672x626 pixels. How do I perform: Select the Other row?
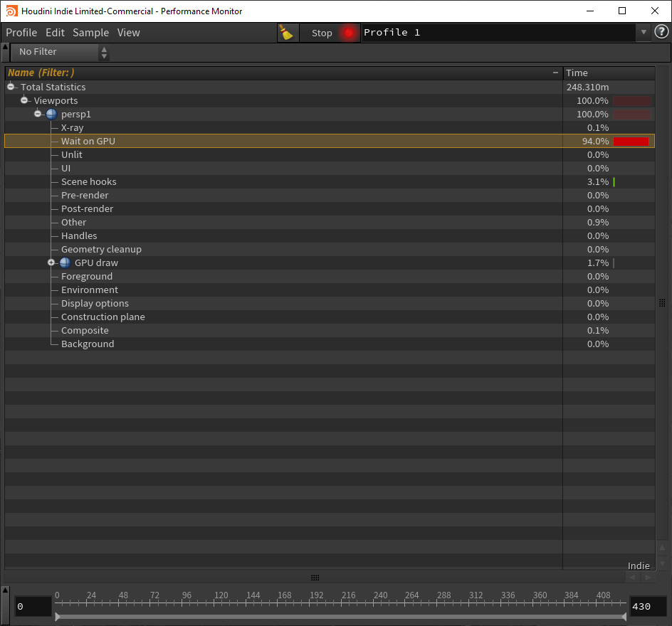pos(330,222)
